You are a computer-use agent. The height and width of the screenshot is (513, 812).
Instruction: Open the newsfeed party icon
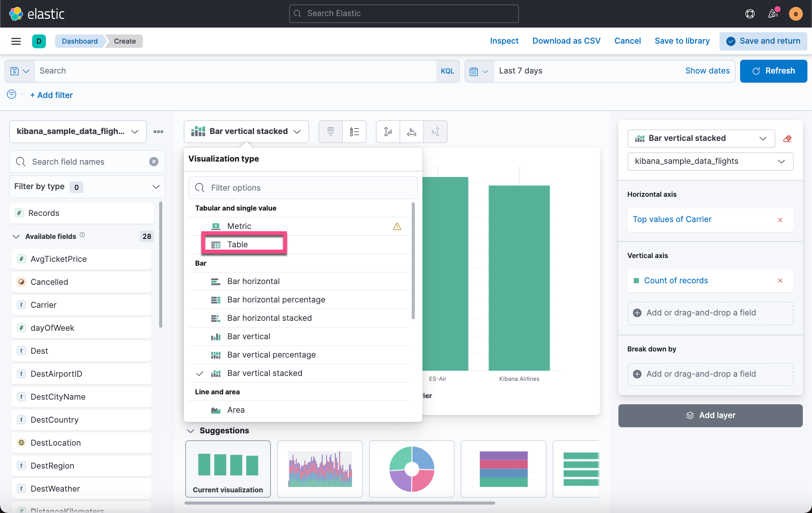point(773,14)
